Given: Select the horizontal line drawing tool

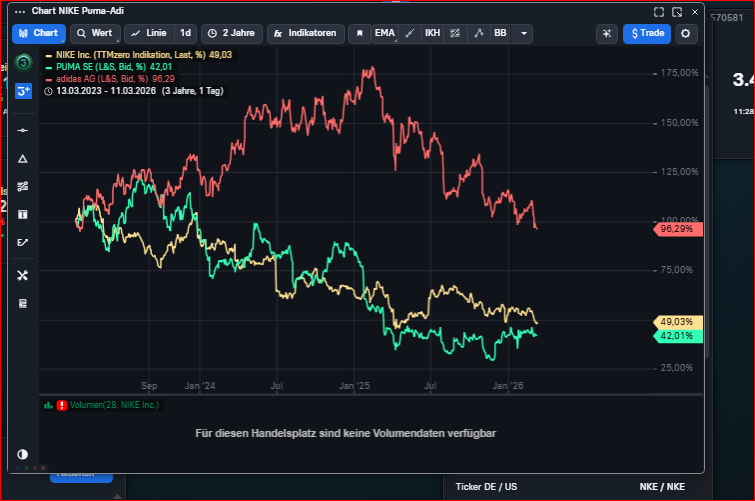Looking at the screenshot, I should click(x=23, y=131).
